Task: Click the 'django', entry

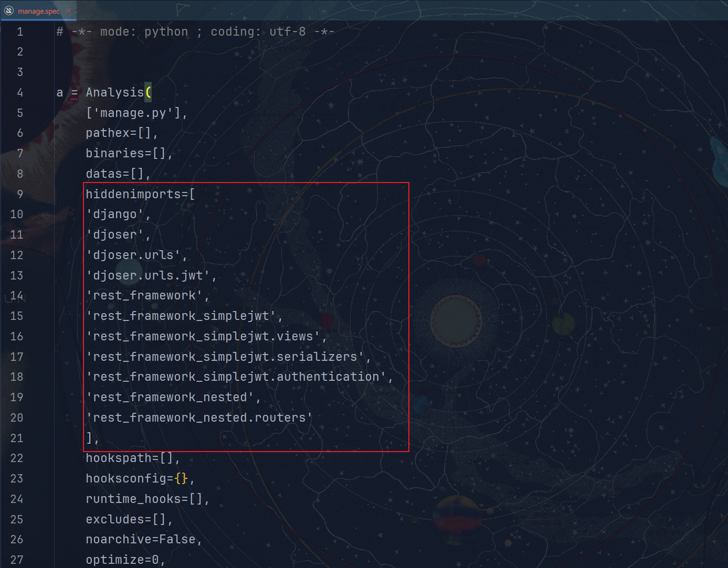Action: [x=118, y=215]
